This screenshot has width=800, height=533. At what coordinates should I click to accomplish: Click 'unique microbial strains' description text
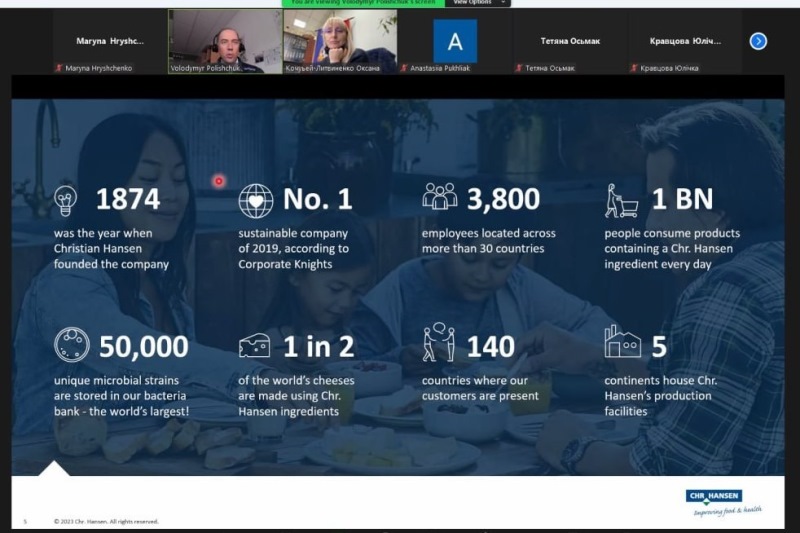[x=121, y=396]
